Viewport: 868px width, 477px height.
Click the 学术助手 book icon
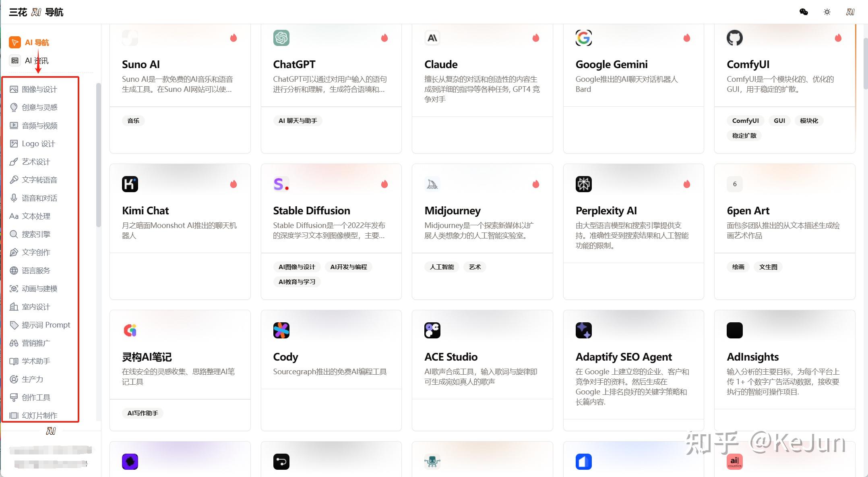click(14, 361)
